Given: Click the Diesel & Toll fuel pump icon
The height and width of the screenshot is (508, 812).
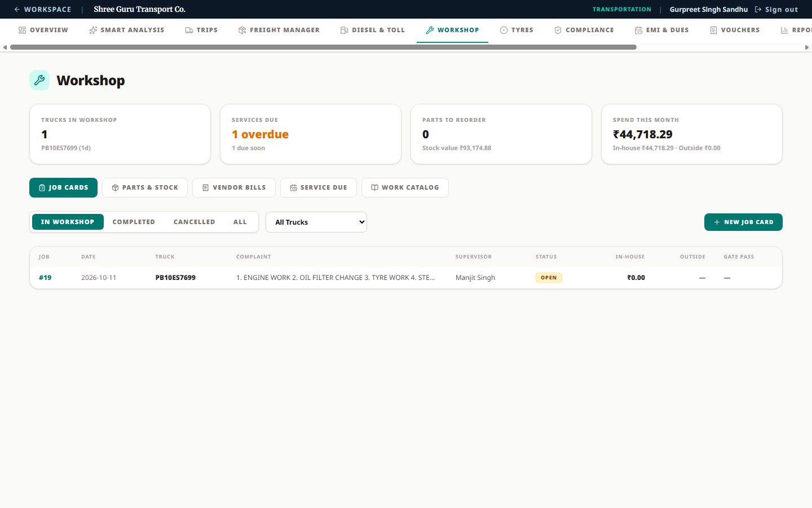Looking at the screenshot, I should pyautogui.click(x=344, y=30).
